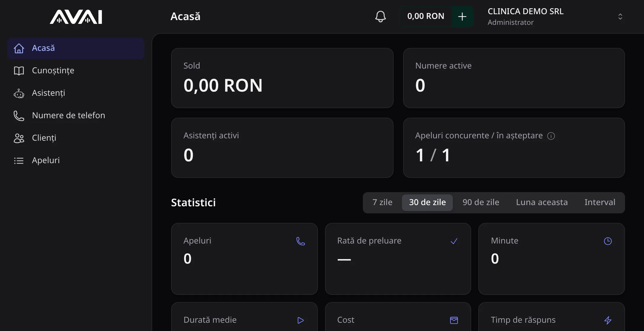The image size is (644, 331).
Task: Go to Asistenți section
Action: [76, 93]
